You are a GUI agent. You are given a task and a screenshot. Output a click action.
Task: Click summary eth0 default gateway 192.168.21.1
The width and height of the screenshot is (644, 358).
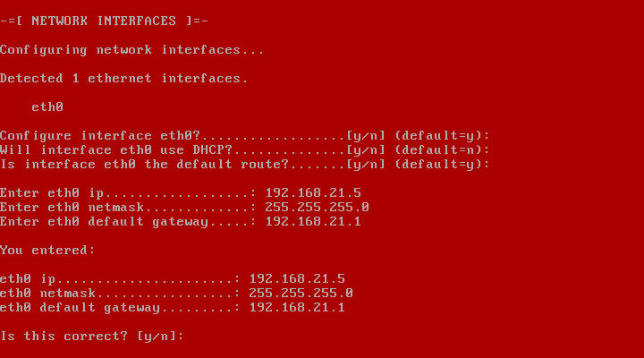click(x=297, y=308)
